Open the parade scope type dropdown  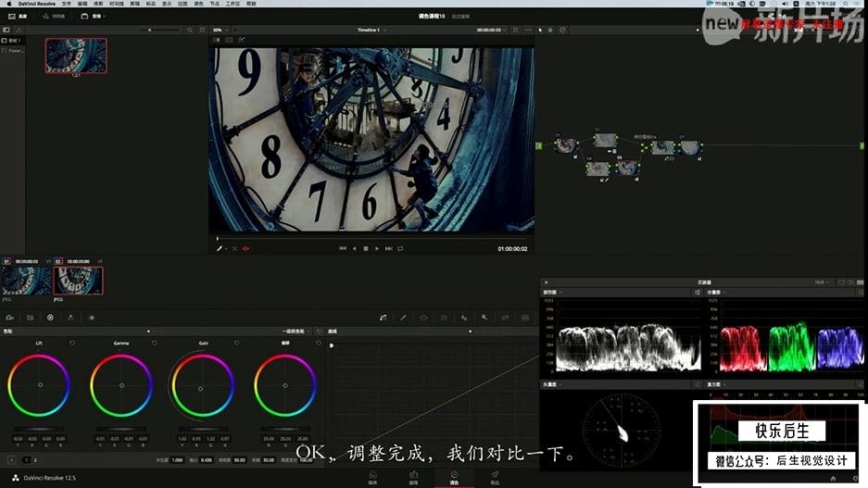(716, 292)
